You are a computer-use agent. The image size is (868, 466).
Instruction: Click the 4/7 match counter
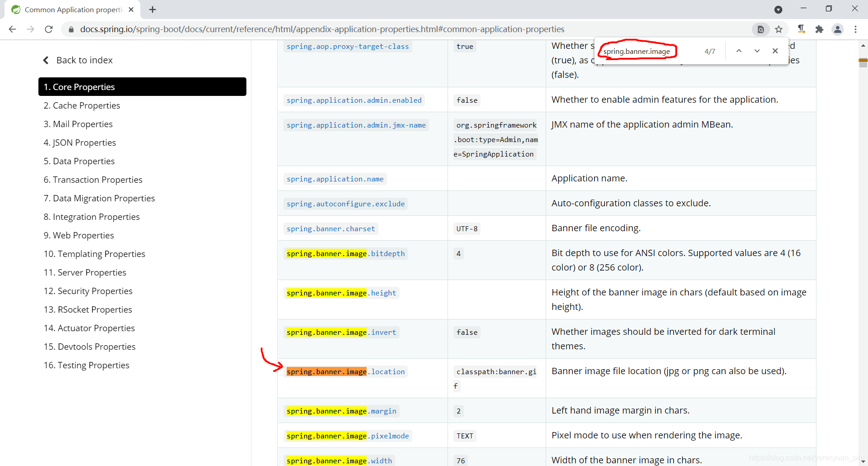(x=710, y=51)
